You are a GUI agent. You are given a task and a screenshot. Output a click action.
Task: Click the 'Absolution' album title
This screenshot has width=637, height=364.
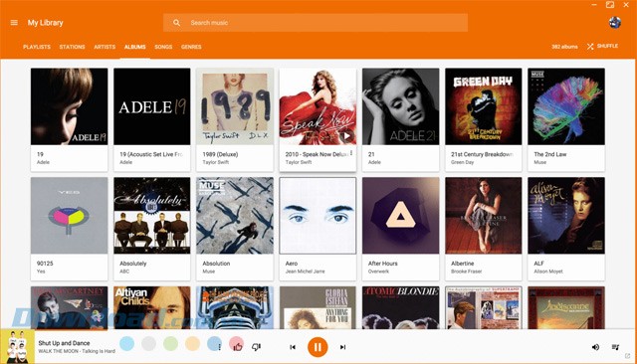[216, 264]
